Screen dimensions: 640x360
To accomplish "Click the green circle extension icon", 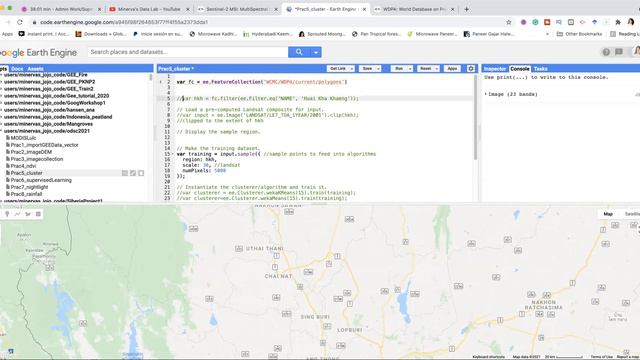I will pos(535,22).
